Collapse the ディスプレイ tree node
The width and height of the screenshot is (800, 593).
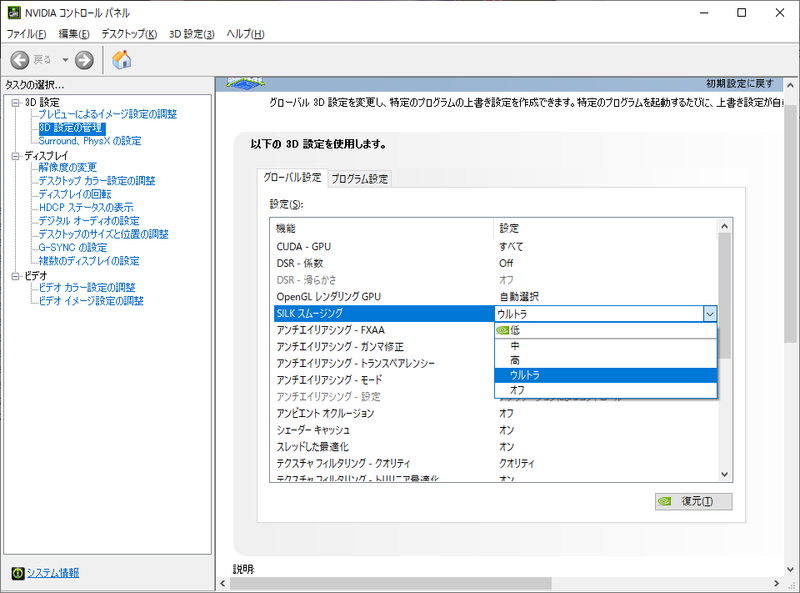point(15,156)
